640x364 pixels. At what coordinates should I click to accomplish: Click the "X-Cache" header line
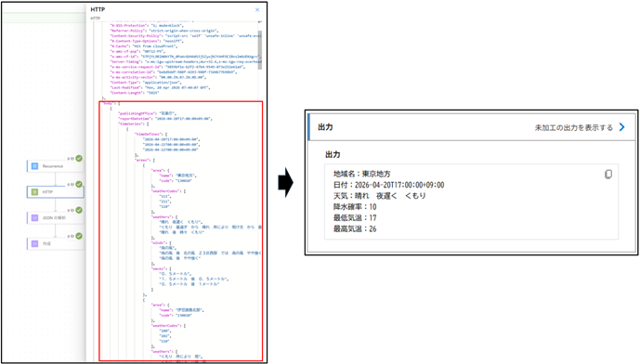(x=144, y=46)
